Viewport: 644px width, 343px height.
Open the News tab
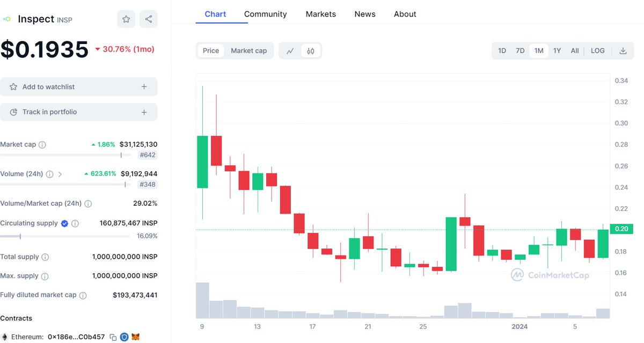(365, 14)
